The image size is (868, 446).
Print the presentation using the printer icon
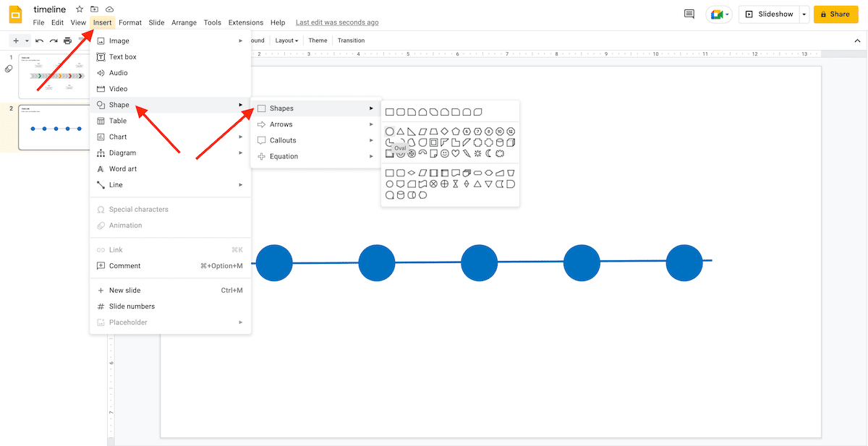[x=67, y=40]
